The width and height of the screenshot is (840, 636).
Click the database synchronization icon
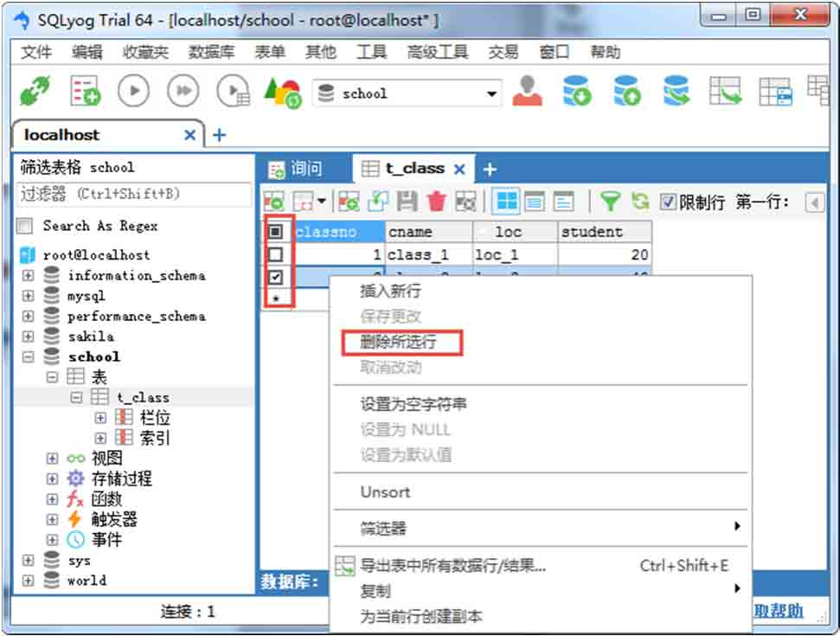[676, 90]
